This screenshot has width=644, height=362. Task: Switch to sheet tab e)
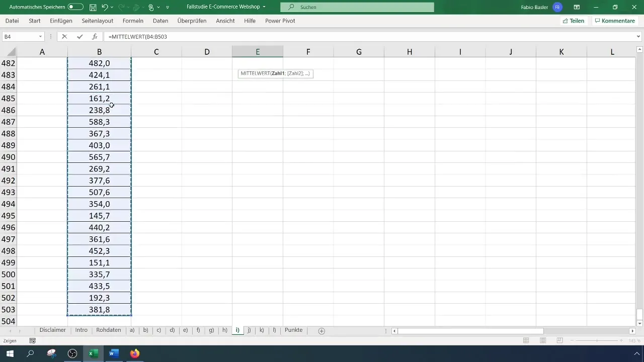(185, 330)
